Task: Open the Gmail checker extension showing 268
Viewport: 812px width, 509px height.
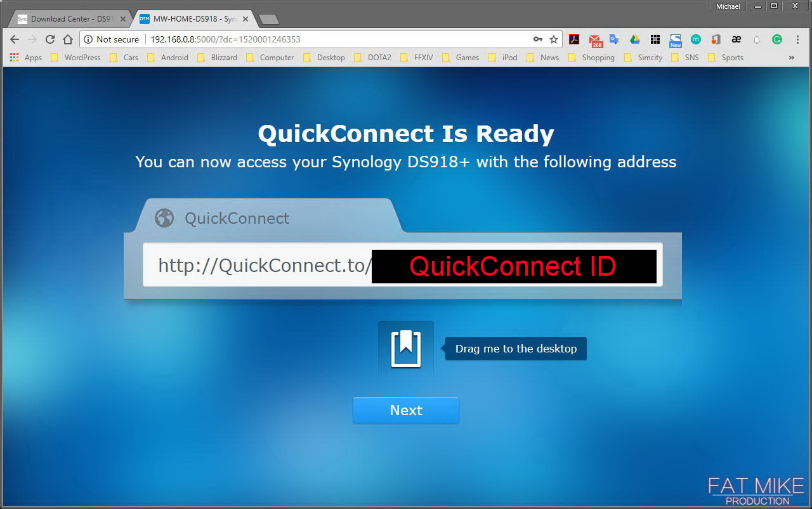Action: [x=595, y=40]
